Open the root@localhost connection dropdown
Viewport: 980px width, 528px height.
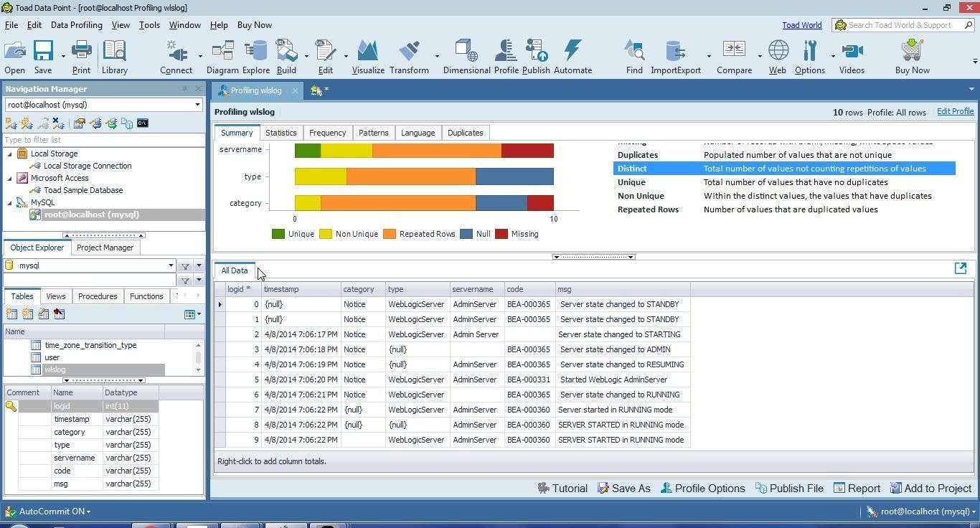click(x=197, y=105)
